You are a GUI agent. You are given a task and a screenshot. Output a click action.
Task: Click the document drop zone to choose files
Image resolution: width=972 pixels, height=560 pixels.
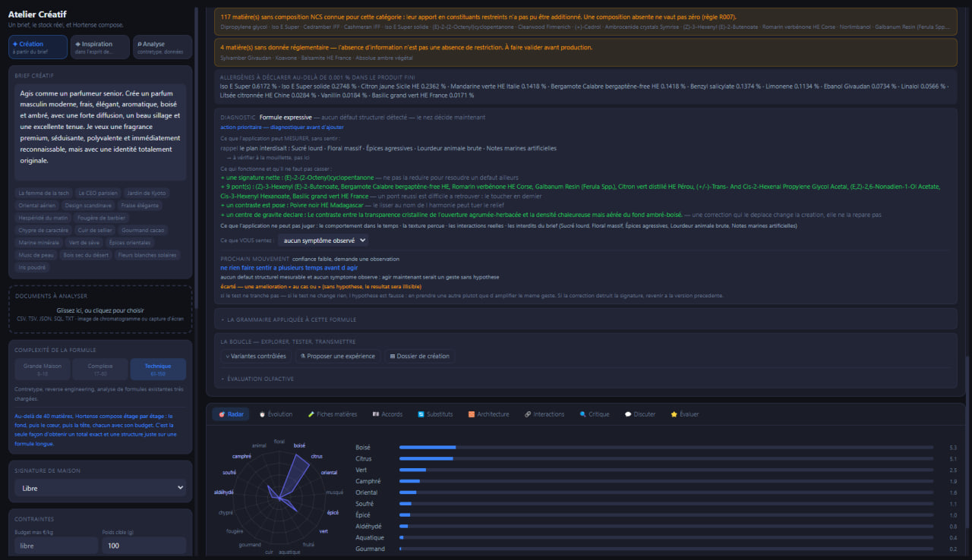coord(100,310)
